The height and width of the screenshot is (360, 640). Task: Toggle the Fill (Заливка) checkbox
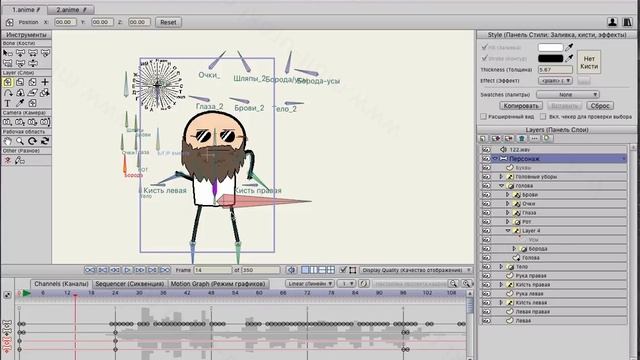(484, 47)
